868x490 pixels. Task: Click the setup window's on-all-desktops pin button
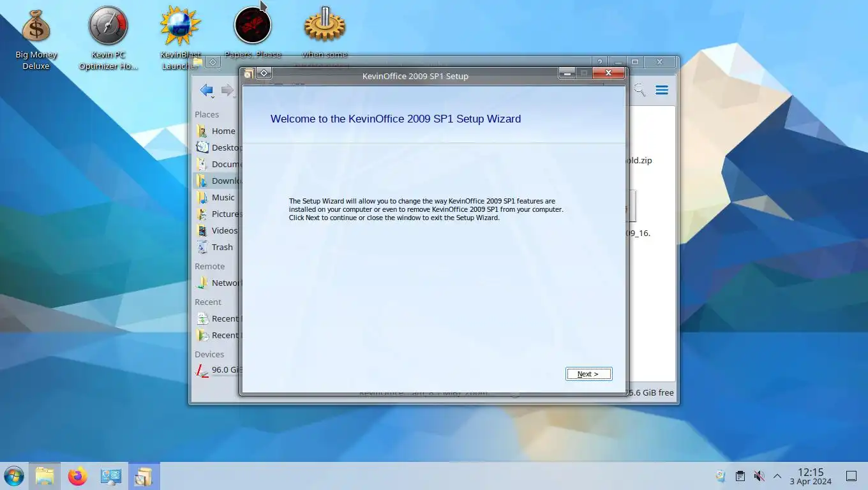tap(264, 73)
